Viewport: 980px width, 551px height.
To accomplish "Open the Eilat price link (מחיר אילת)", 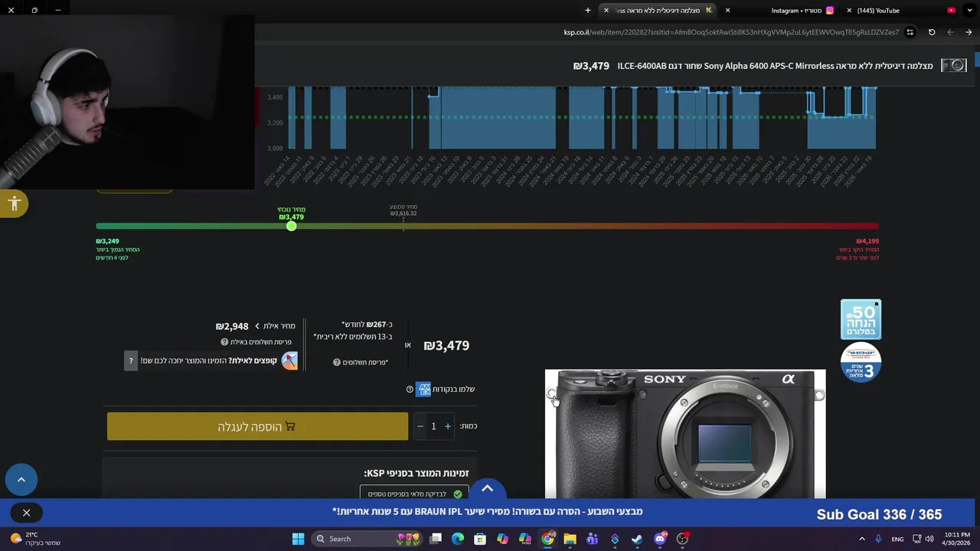I will [x=274, y=326].
